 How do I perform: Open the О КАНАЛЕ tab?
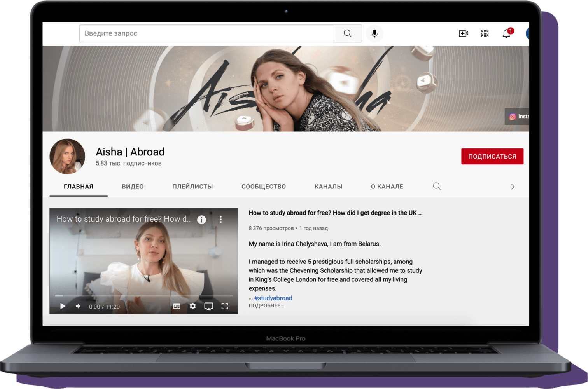tap(387, 187)
